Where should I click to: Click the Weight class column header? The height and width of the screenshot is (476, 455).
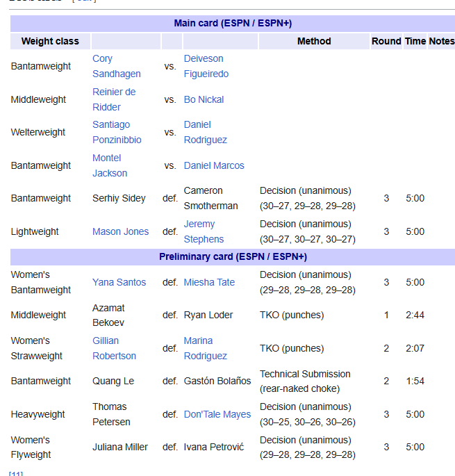point(50,41)
